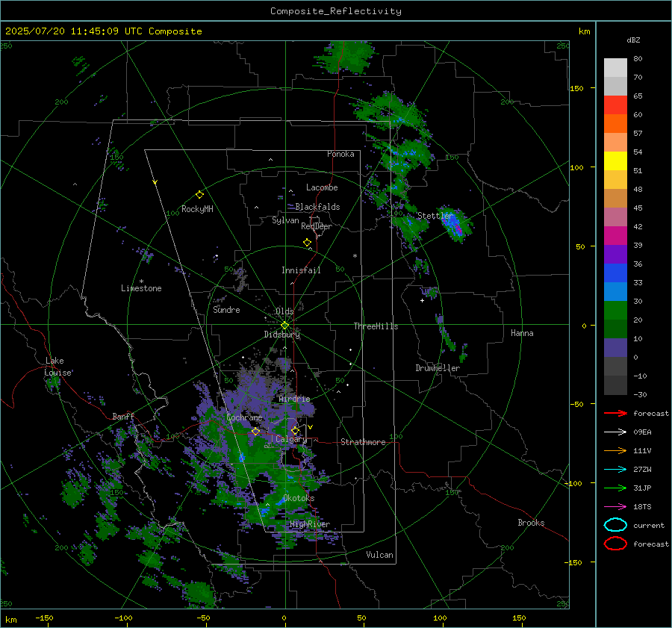Click the white 09EA arrow icon

pos(615,432)
